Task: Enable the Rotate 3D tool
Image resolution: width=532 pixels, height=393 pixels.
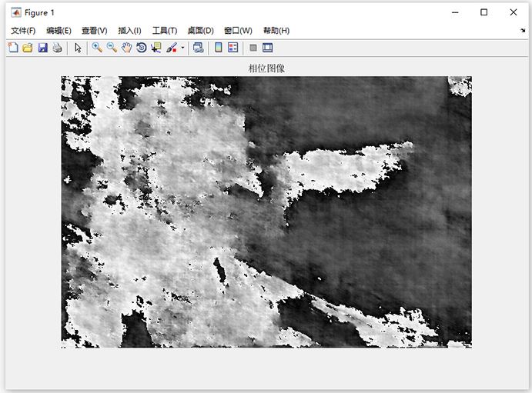Action: (x=142, y=48)
